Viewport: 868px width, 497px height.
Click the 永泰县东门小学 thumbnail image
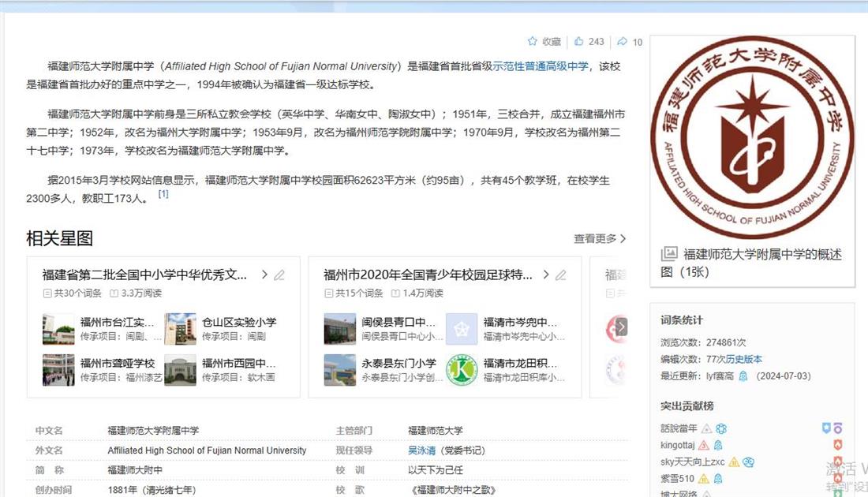coord(340,370)
